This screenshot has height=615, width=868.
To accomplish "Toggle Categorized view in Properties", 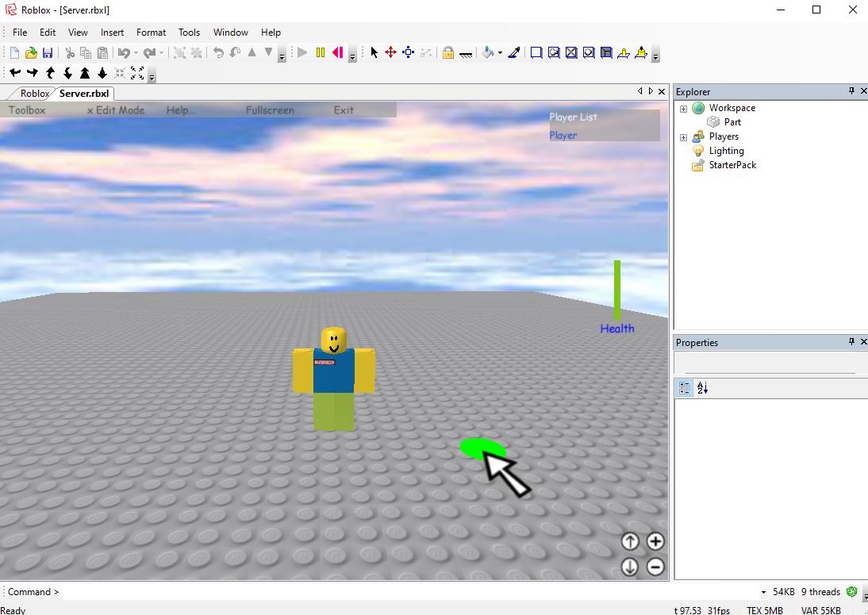I will (685, 388).
